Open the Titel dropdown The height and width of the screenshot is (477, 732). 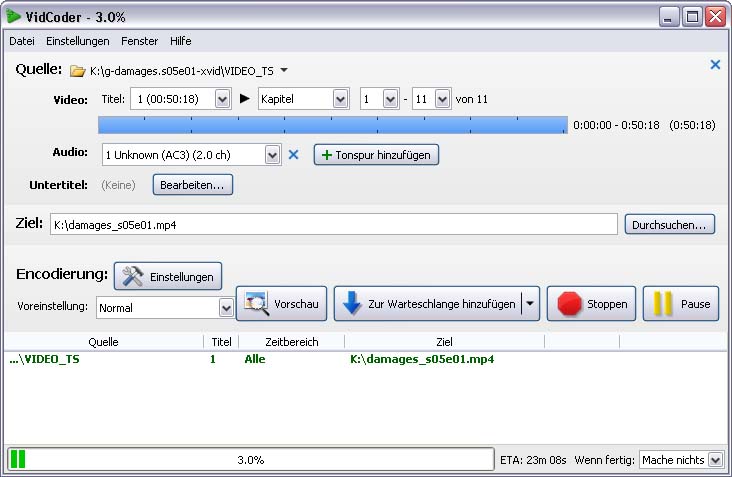pos(181,99)
